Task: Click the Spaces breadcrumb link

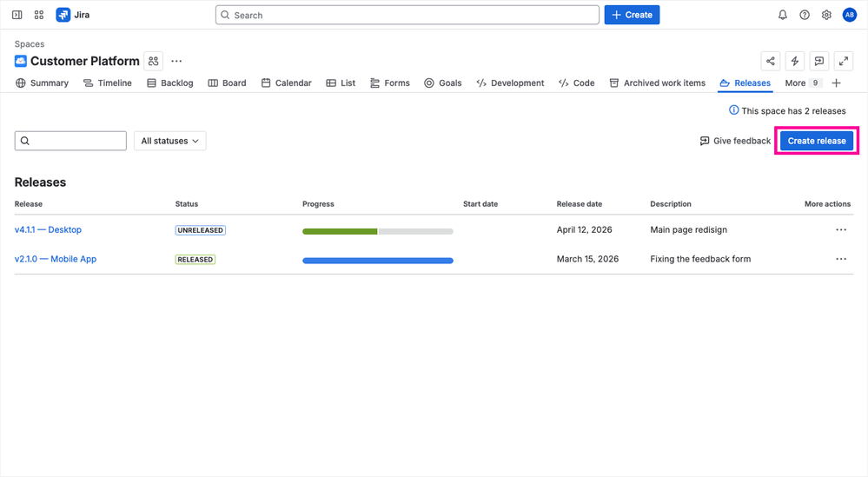Action: coord(30,43)
